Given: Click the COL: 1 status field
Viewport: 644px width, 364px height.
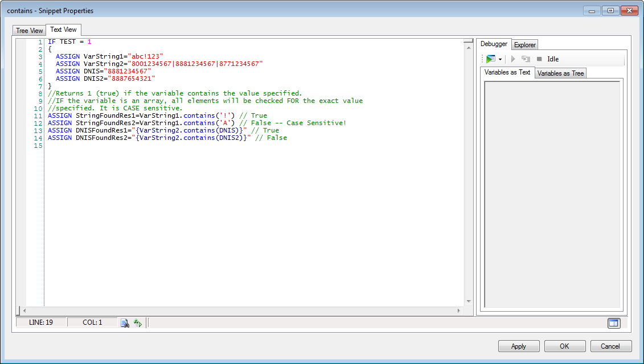Looking at the screenshot, I should pyautogui.click(x=92, y=322).
